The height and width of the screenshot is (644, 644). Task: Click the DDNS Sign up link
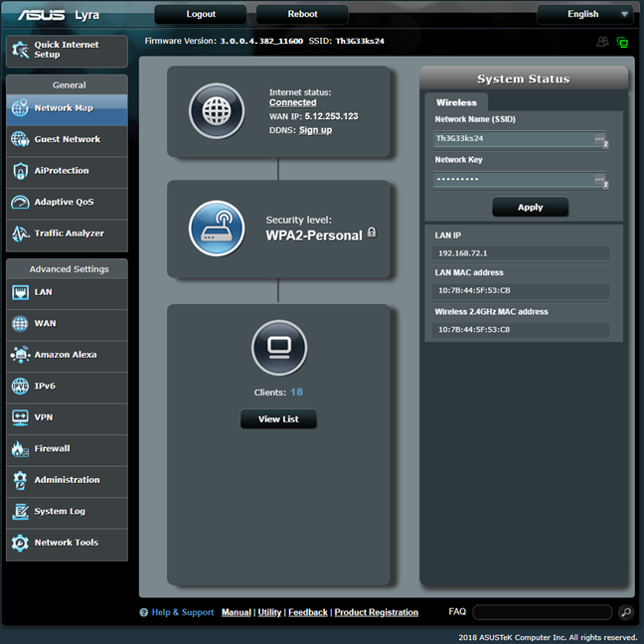tap(315, 130)
